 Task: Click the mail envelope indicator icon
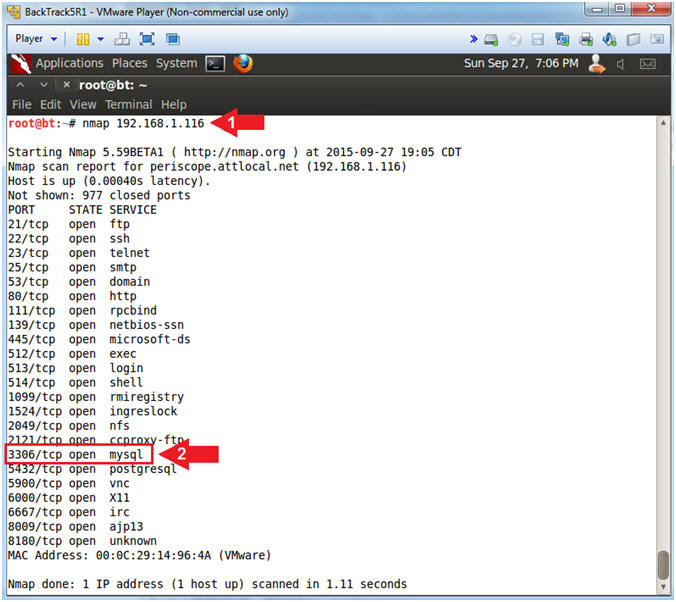tap(648, 64)
